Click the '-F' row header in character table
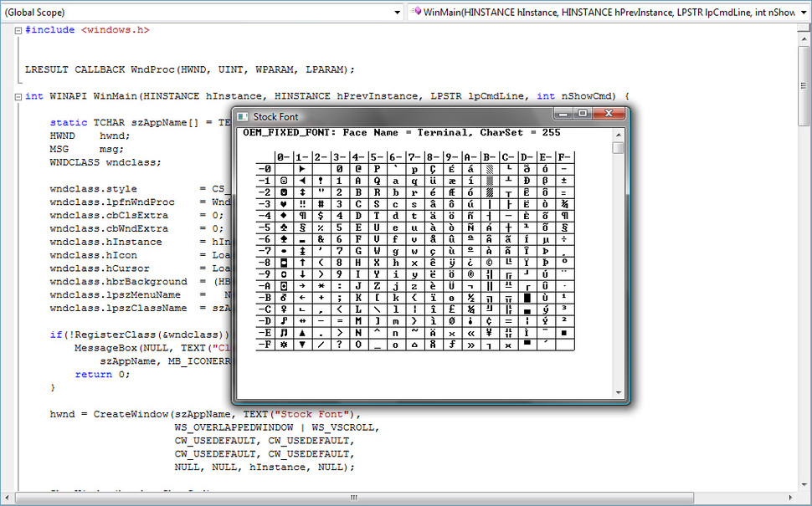Viewport: 812px width, 506px height. 265,345
